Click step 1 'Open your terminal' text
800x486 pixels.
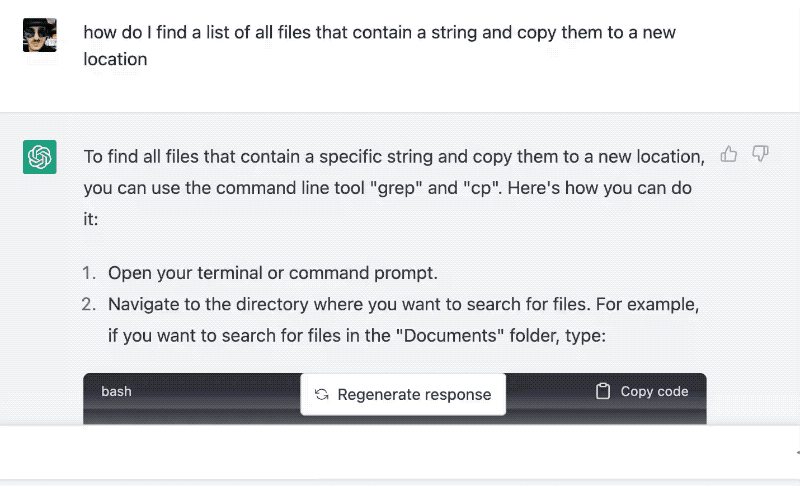(272, 273)
